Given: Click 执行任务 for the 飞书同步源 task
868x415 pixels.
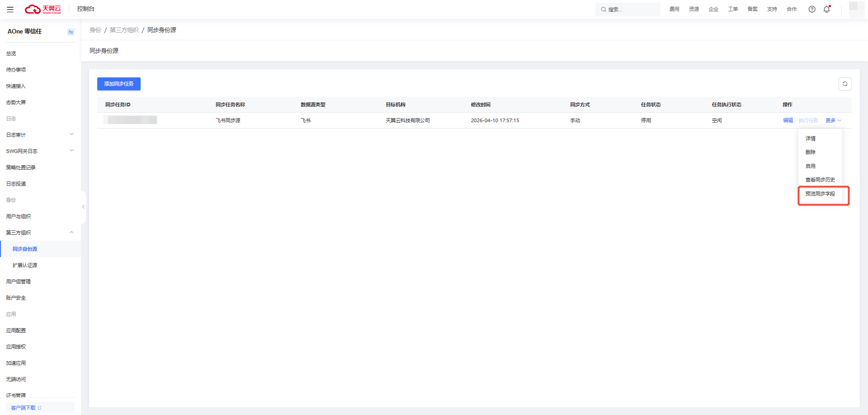Looking at the screenshot, I should pos(808,120).
